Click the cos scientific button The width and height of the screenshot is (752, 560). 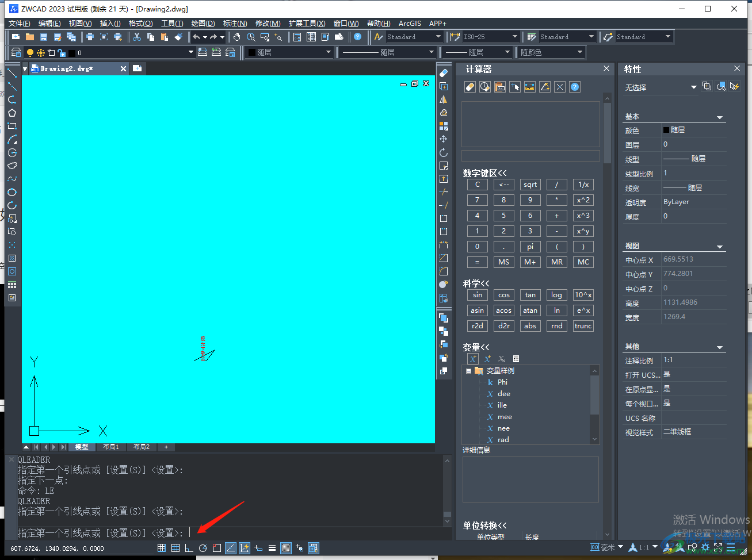click(503, 295)
